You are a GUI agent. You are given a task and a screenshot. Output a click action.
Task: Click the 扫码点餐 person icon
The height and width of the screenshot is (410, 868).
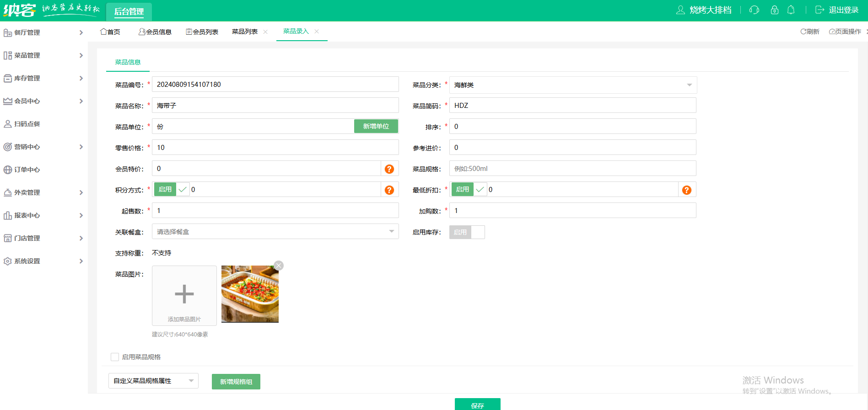8,124
